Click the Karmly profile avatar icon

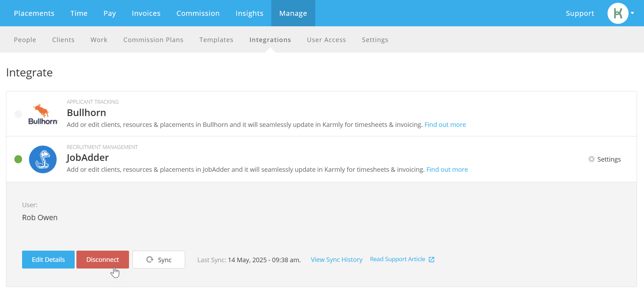618,13
